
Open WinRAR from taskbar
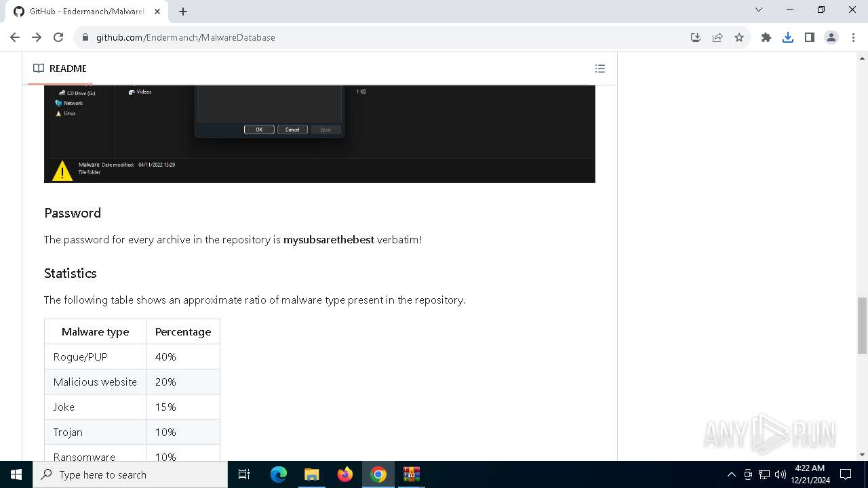[x=412, y=474]
